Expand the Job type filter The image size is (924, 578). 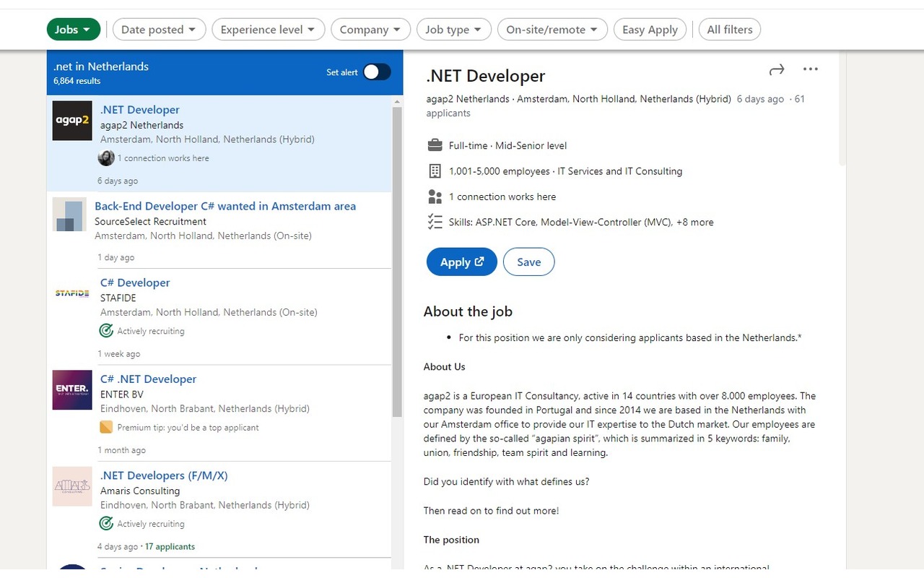pyautogui.click(x=453, y=29)
